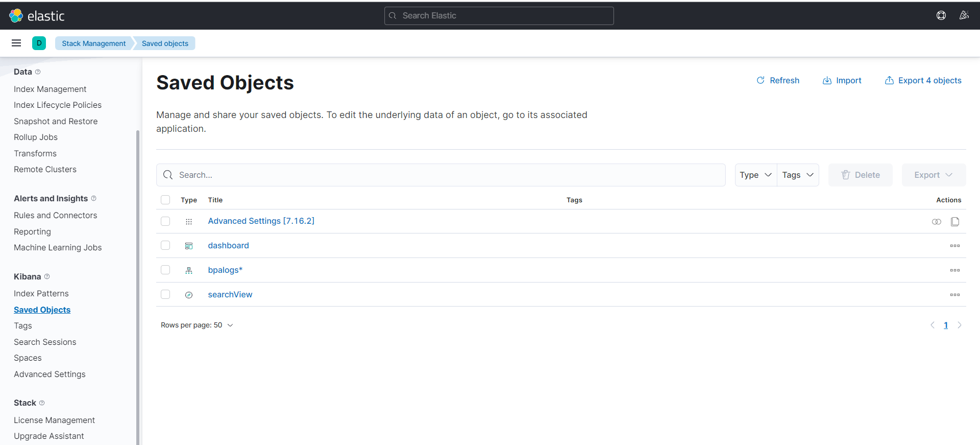The height and width of the screenshot is (445, 980).
Task: Click the space avatar D
Action: (x=39, y=43)
